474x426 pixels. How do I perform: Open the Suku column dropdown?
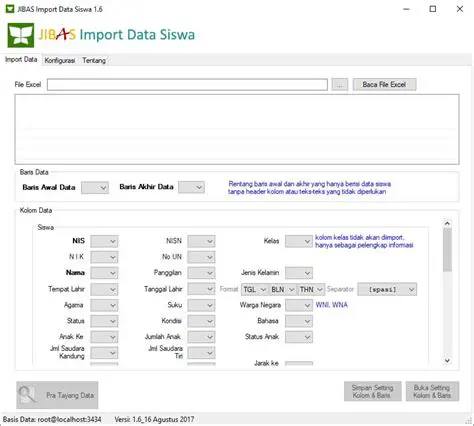(201, 305)
